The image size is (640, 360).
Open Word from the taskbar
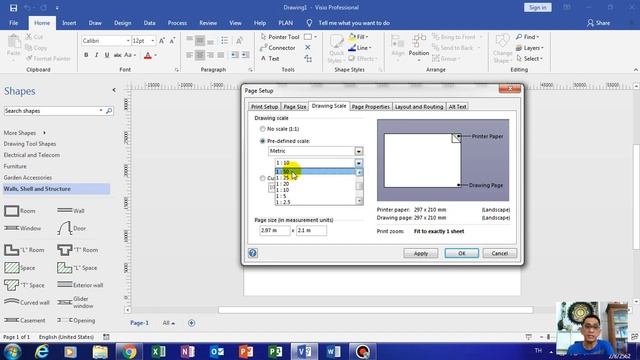pyautogui.click(x=333, y=351)
